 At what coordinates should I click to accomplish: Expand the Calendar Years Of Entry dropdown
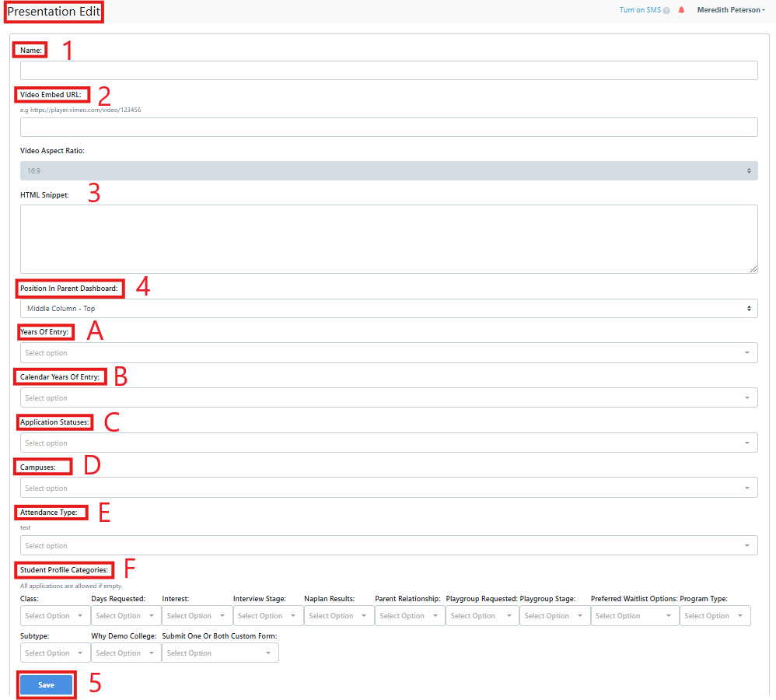point(389,397)
